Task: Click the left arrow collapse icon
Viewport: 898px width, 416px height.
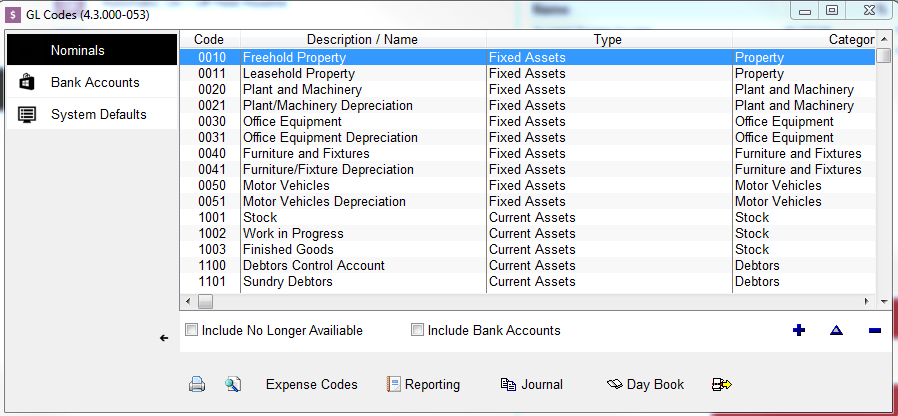Action: coord(164,338)
